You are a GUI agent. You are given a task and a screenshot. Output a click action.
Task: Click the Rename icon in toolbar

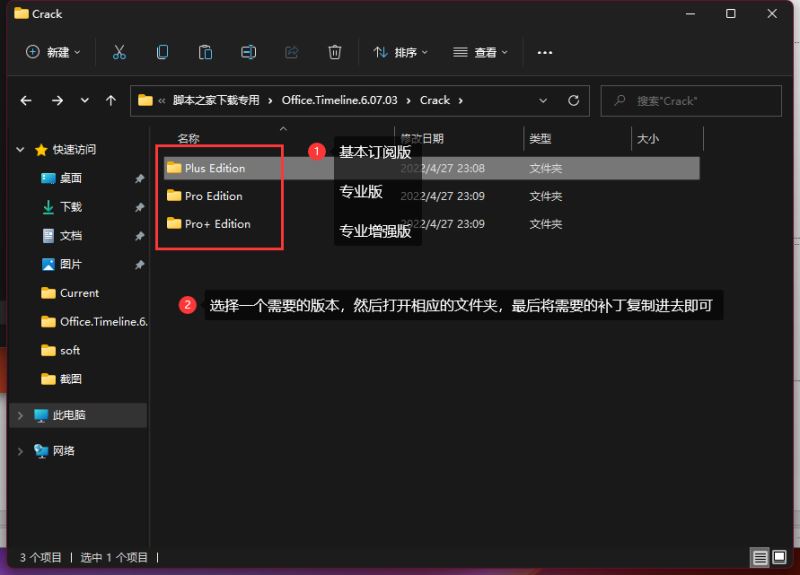[248, 52]
